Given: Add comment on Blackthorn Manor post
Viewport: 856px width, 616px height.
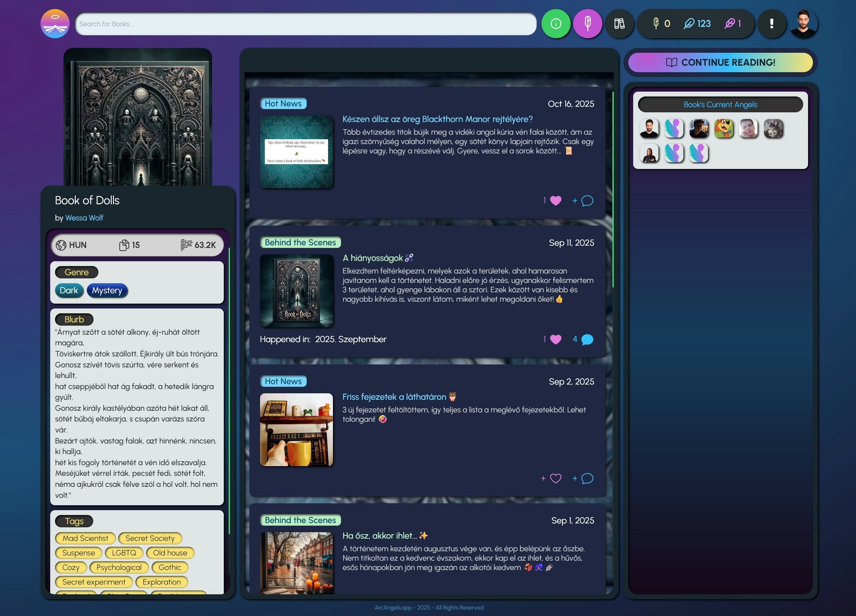Looking at the screenshot, I should pos(587,201).
